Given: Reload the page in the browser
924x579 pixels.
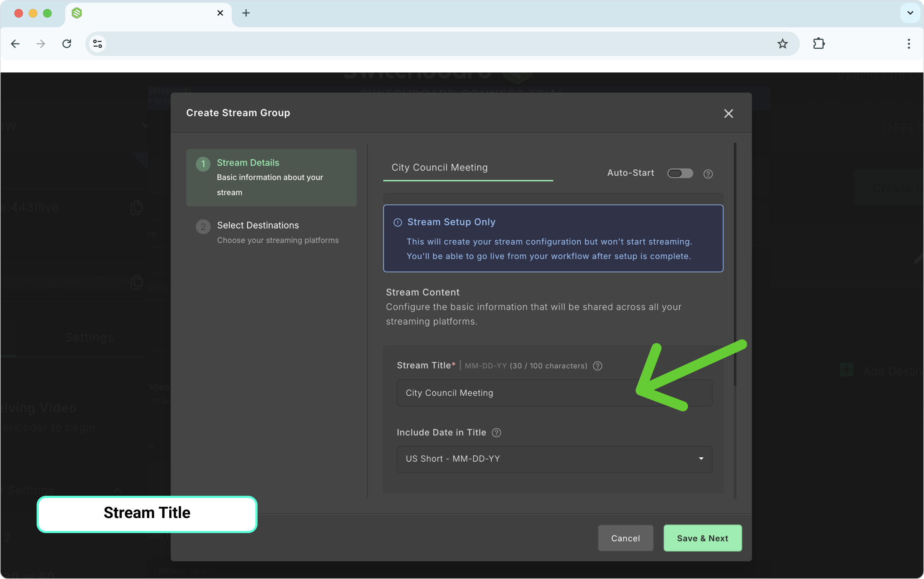Looking at the screenshot, I should (x=67, y=44).
